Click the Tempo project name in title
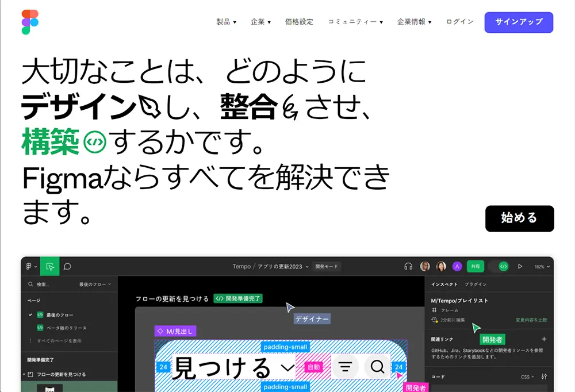 [x=241, y=267]
